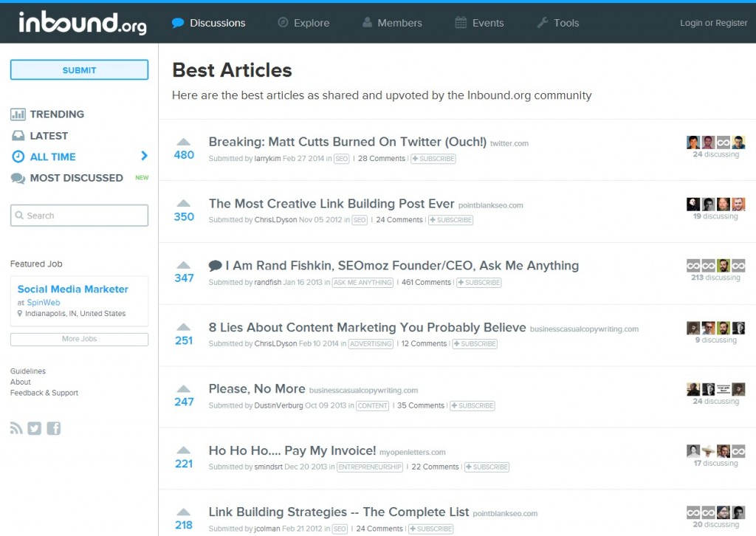The image size is (756, 536).
Task: Subscribe to Most Creative Link Building Post
Action: 451,220
